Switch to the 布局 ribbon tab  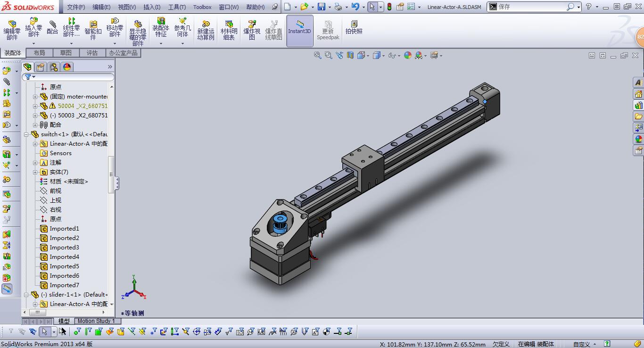40,53
